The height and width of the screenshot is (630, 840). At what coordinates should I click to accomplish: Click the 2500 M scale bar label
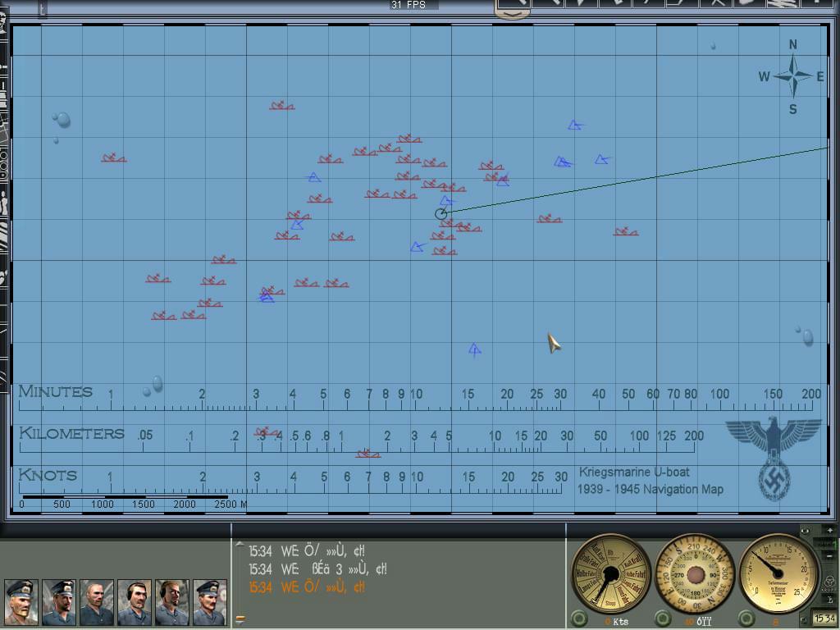click(231, 504)
